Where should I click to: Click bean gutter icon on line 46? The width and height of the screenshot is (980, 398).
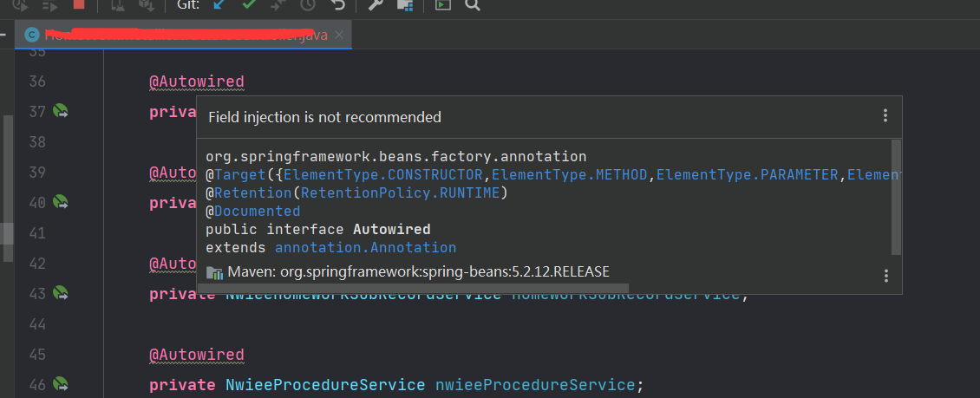click(x=60, y=383)
